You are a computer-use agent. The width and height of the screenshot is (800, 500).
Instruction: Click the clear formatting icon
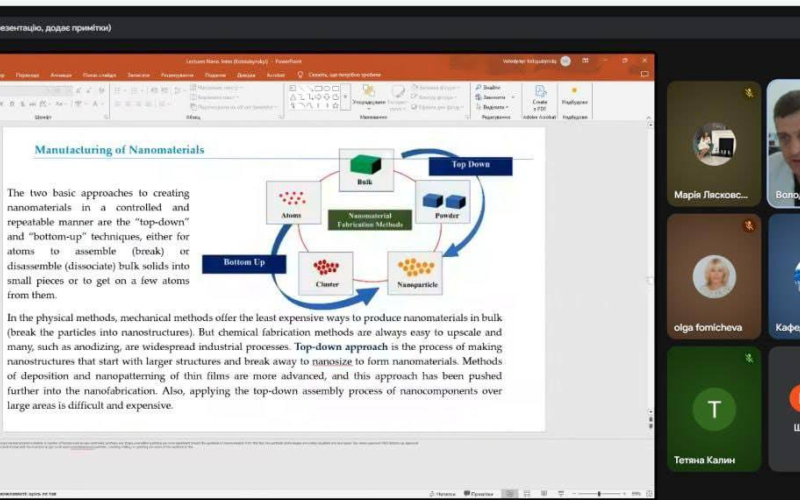point(102,90)
